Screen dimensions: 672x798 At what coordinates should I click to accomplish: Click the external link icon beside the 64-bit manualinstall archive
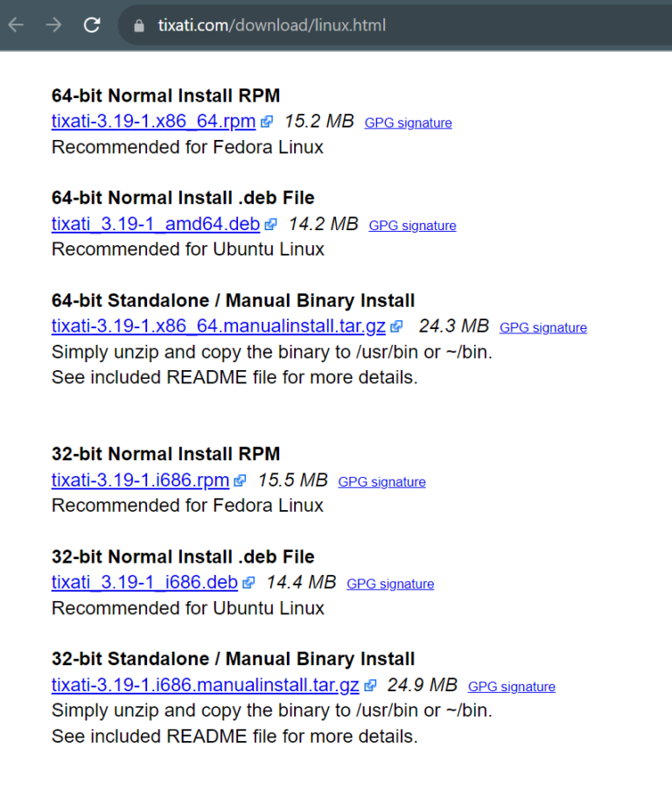[395, 325]
